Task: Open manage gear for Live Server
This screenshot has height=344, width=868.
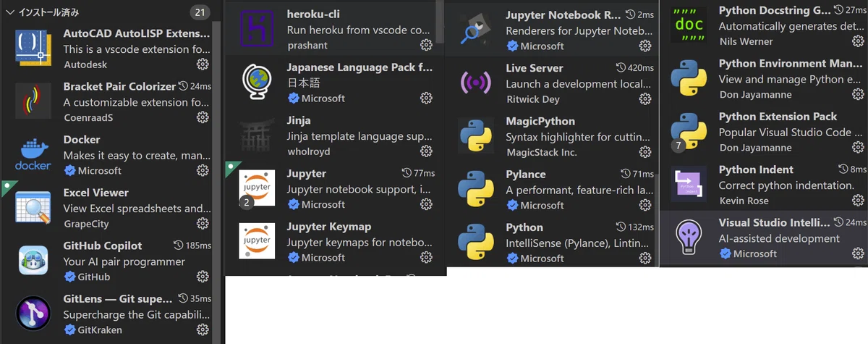Action: (645, 99)
